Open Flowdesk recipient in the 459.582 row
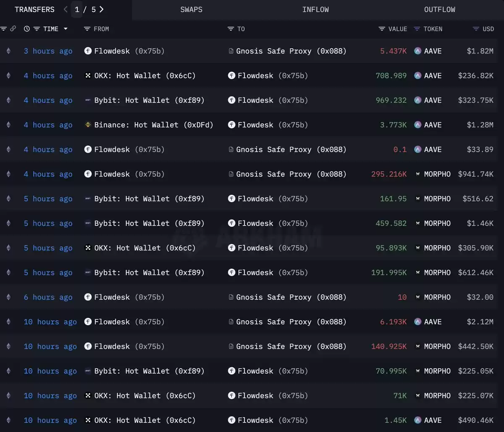Screen dimensions: 504x432 pyautogui.click(x=273, y=223)
